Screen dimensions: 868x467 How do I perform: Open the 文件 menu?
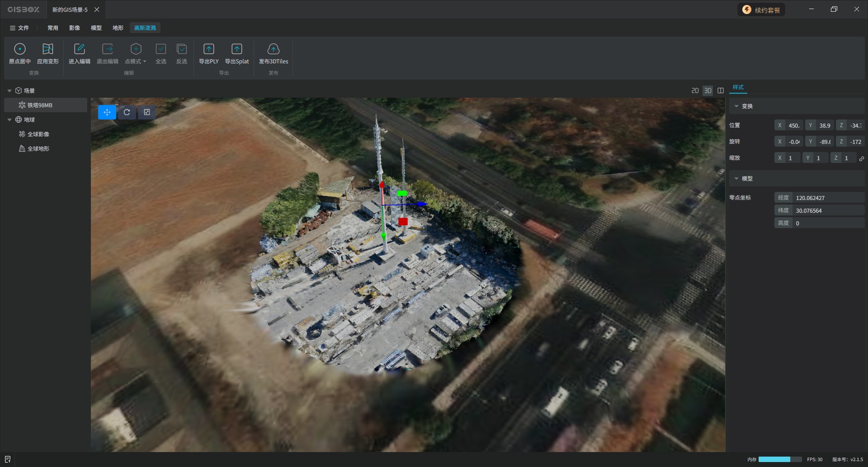tap(19, 28)
